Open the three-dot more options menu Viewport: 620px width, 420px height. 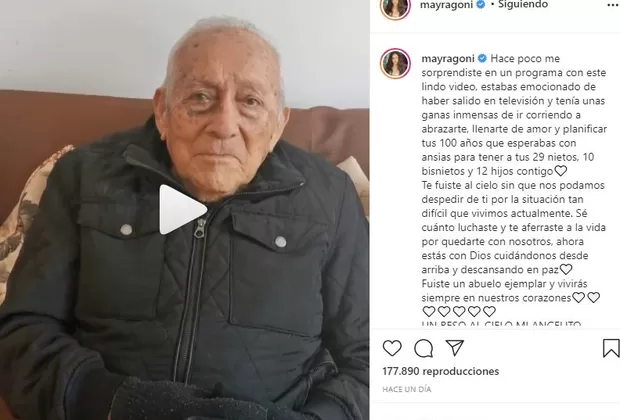tap(613, 5)
